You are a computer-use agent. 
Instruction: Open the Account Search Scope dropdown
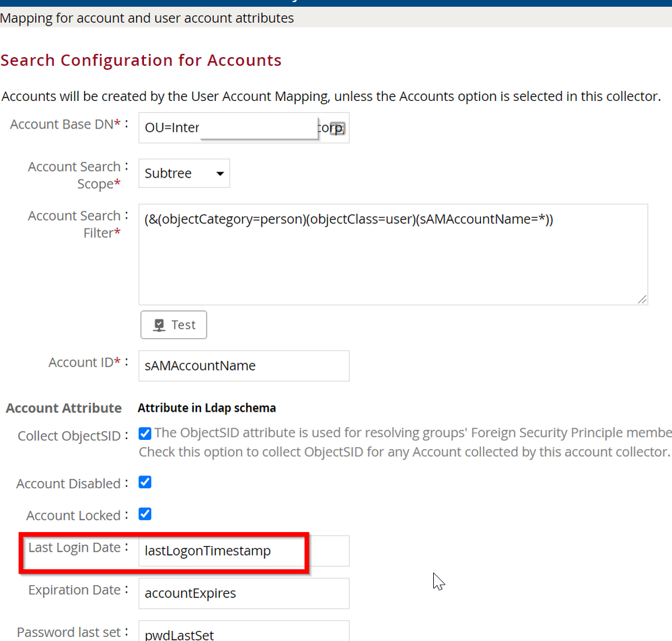tap(184, 174)
